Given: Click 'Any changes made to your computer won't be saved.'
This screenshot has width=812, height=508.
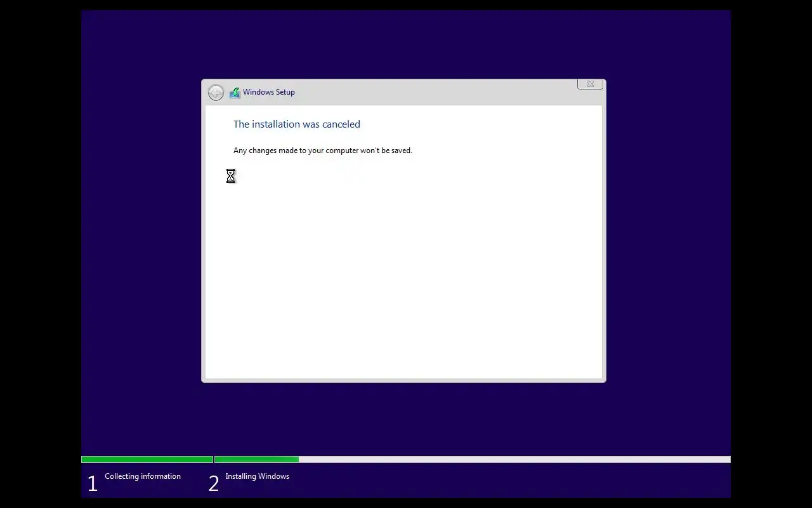Looking at the screenshot, I should coord(323,150).
